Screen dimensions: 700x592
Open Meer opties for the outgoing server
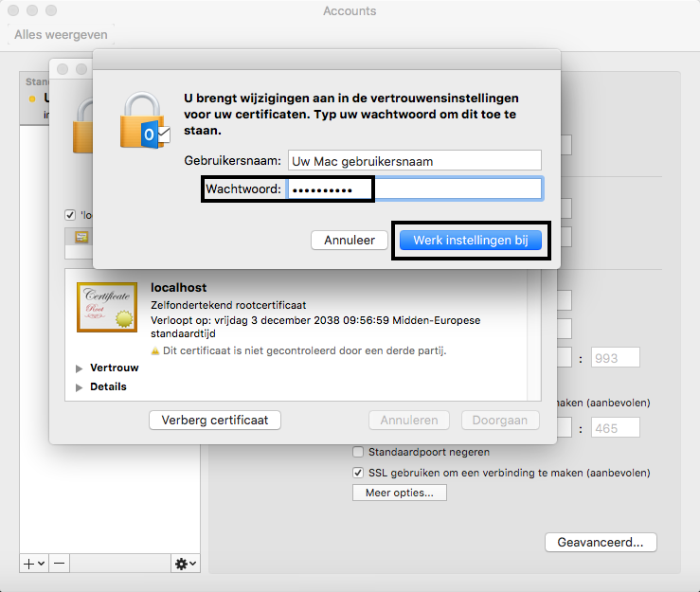[x=399, y=493]
